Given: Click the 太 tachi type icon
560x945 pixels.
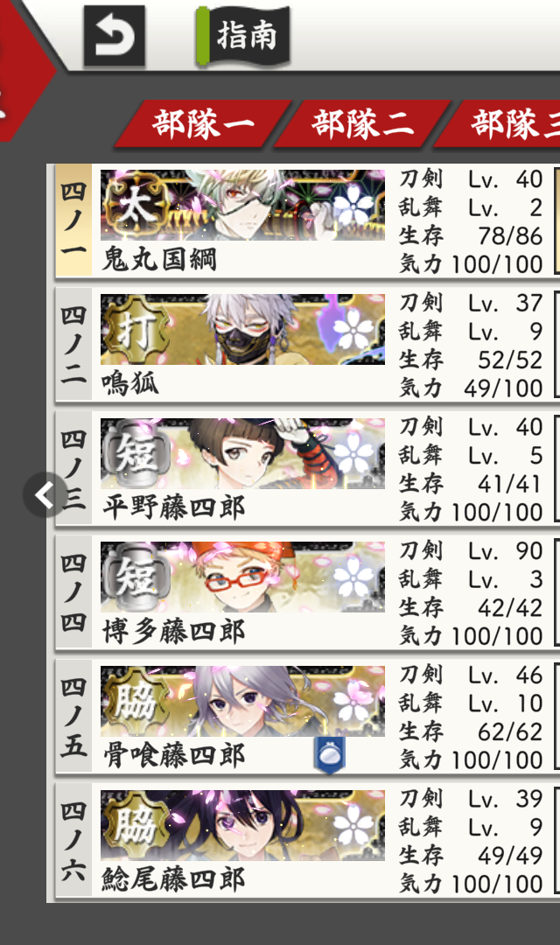Looking at the screenshot, I should tap(136, 206).
